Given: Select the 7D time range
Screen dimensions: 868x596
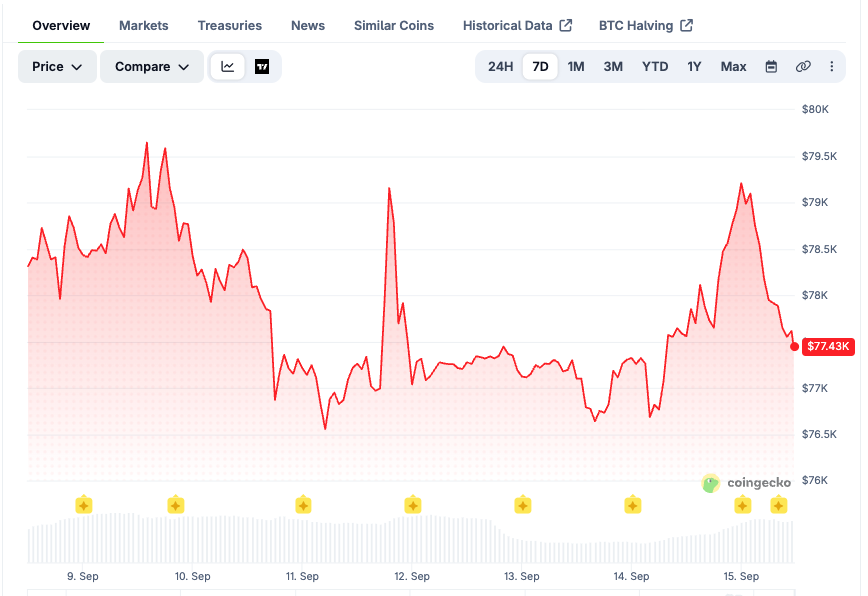Looking at the screenshot, I should 540,66.
